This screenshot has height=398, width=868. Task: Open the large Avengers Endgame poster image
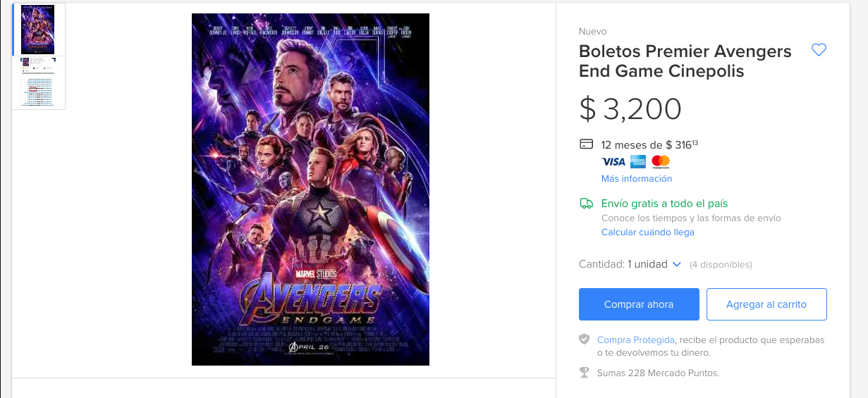pyautogui.click(x=310, y=189)
